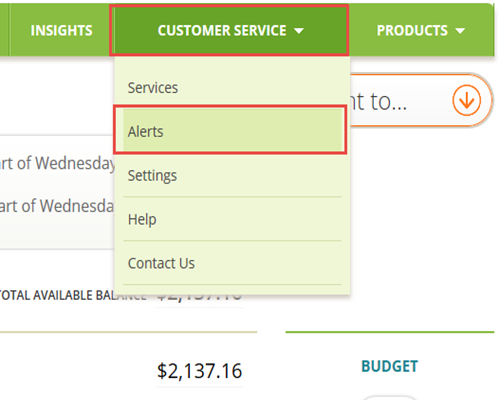Click the $2,137.16 balance amount
The image size is (500, 400).
coord(199,371)
